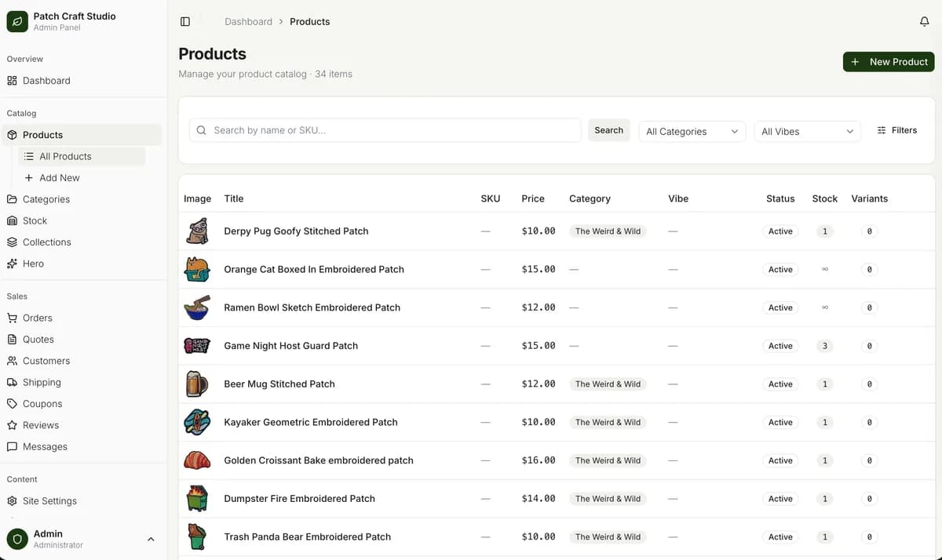Open the Hero sparkle item

coord(33,264)
